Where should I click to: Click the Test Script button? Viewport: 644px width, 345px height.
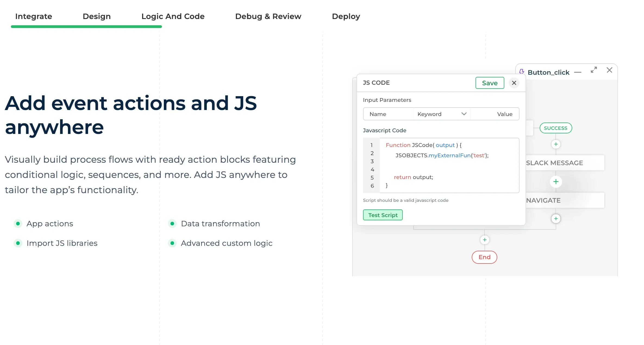pos(383,215)
